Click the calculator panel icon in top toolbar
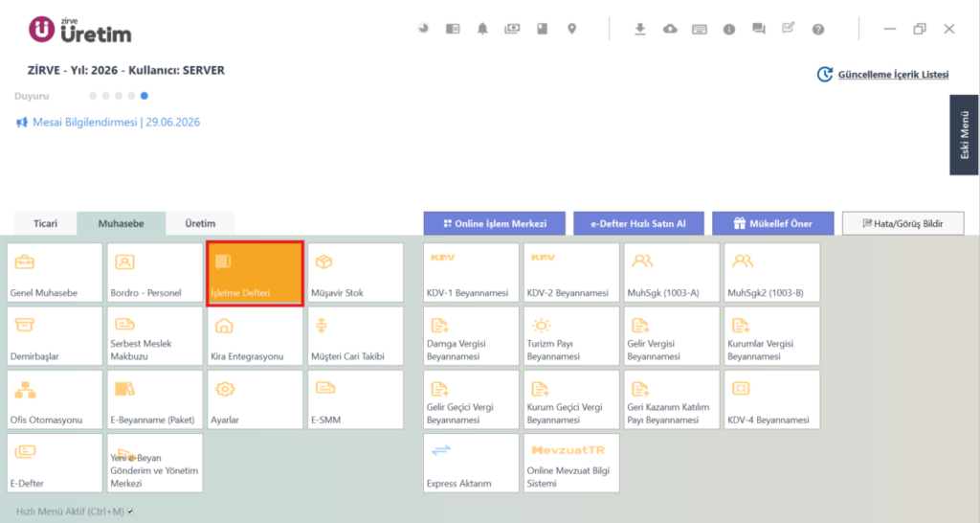 [x=453, y=29]
